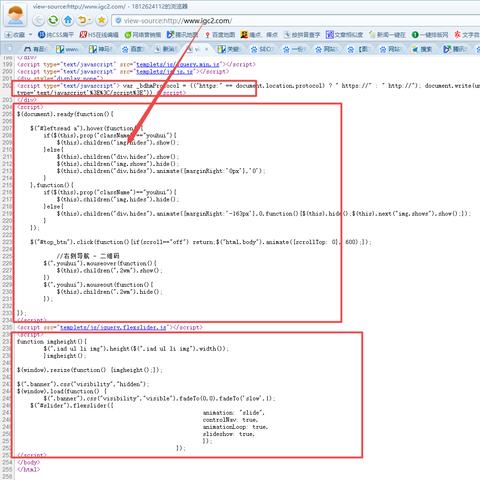The image size is (480, 480).
Task: Click the animation: "slide" option text
Action: (x=234, y=413)
